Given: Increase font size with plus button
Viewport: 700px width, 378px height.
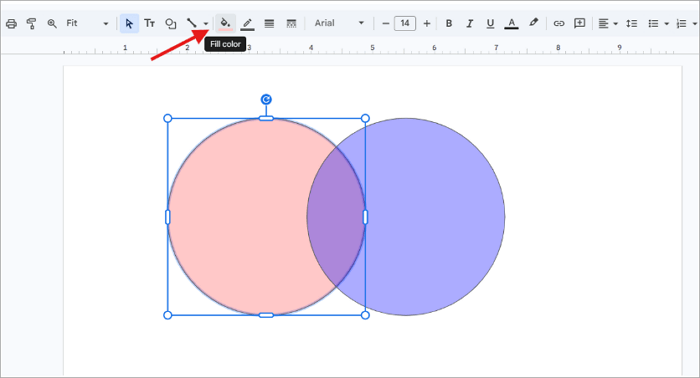Looking at the screenshot, I should coord(427,23).
